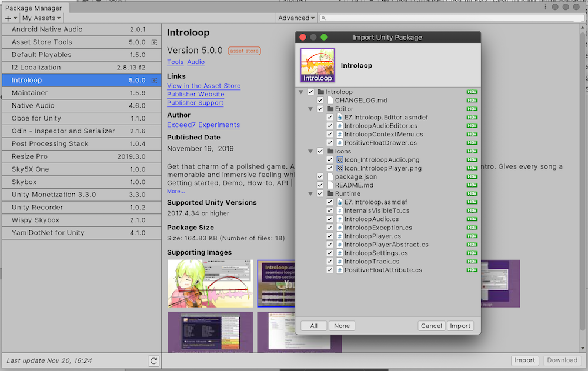Uncheck the package.json checkbox
This screenshot has width=588, height=371.
pos(320,177)
